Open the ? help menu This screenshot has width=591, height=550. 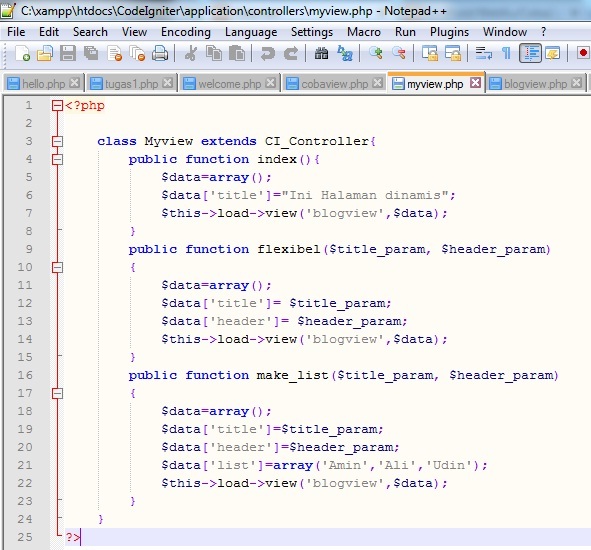pyautogui.click(x=544, y=32)
